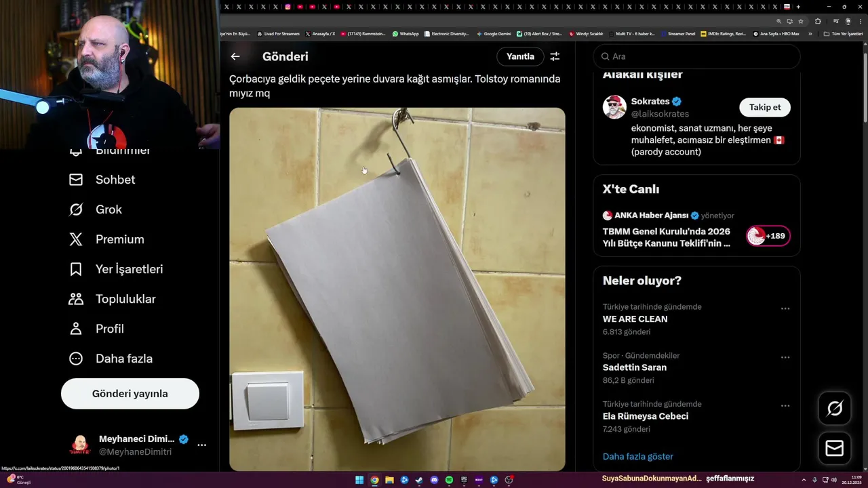Switch to the Instagram browser tab
Screen dimensions: 868x488
point(288,7)
